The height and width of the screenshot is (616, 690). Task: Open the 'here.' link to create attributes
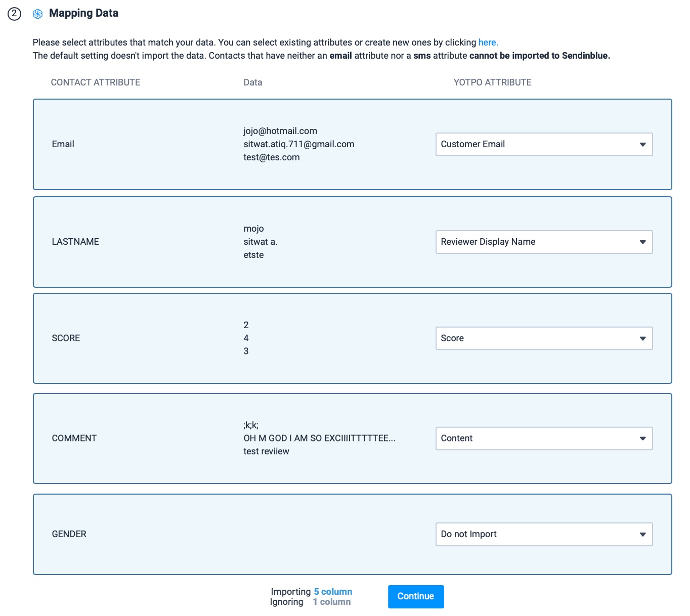[488, 42]
